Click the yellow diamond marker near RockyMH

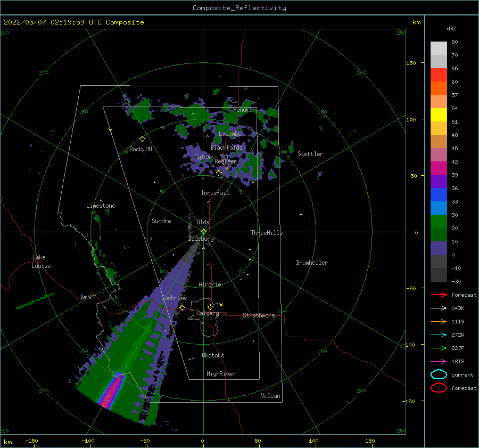[x=142, y=139]
